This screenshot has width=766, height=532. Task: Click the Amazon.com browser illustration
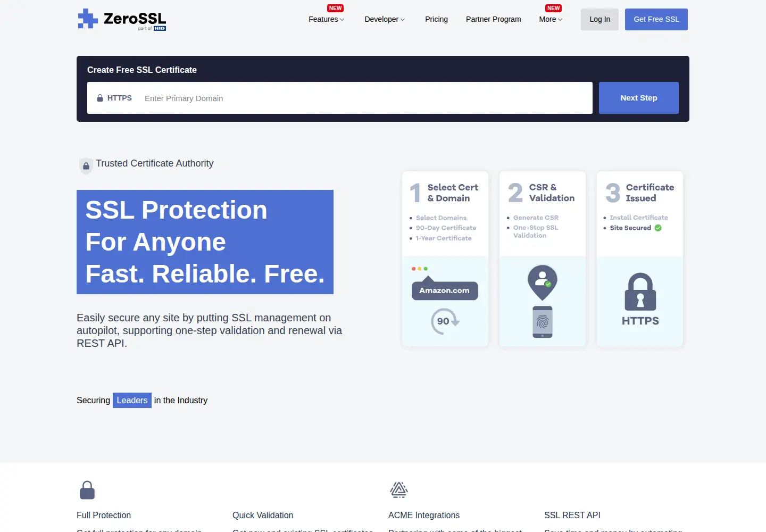pyautogui.click(x=445, y=283)
